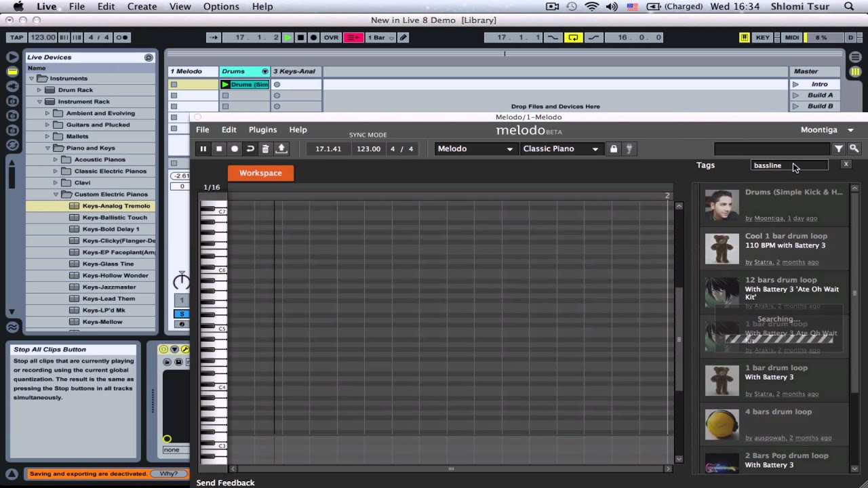This screenshot has height=488, width=868.
Task: Clear the bassline tag with the x
Action: click(846, 165)
